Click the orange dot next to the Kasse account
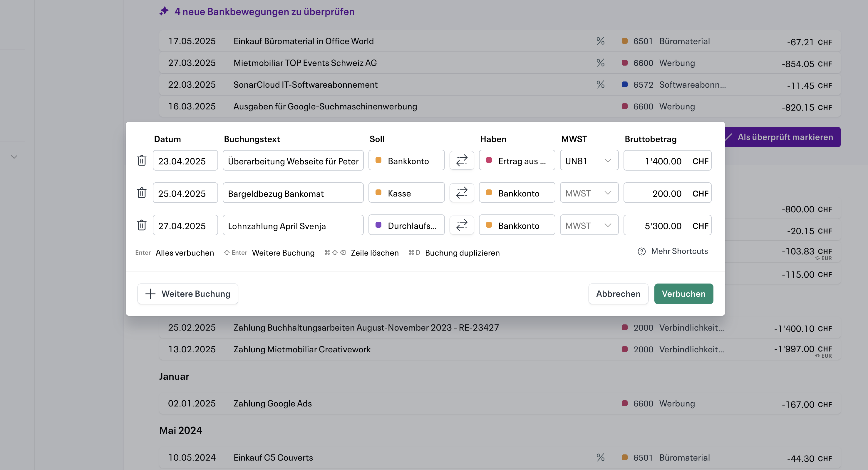Image resolution: width=868 pixels, height=470 pixels. (x=379, y=193)
